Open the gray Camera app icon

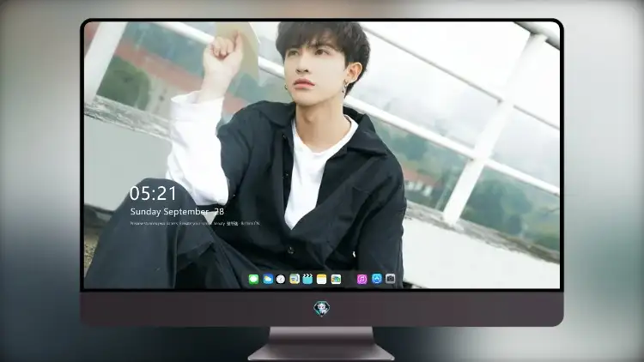coord(390,279)
